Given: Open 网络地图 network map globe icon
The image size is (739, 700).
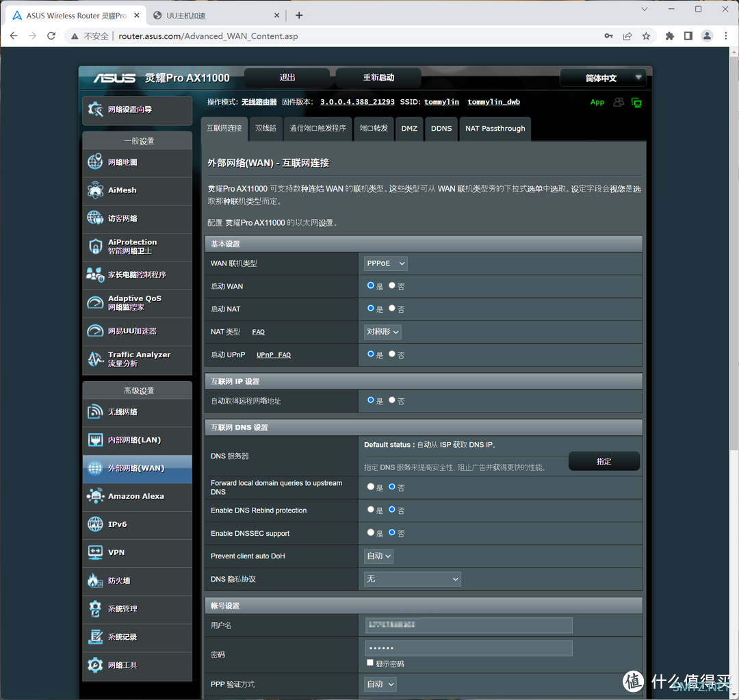Looking at the screenshot, I should click(95, 162).
